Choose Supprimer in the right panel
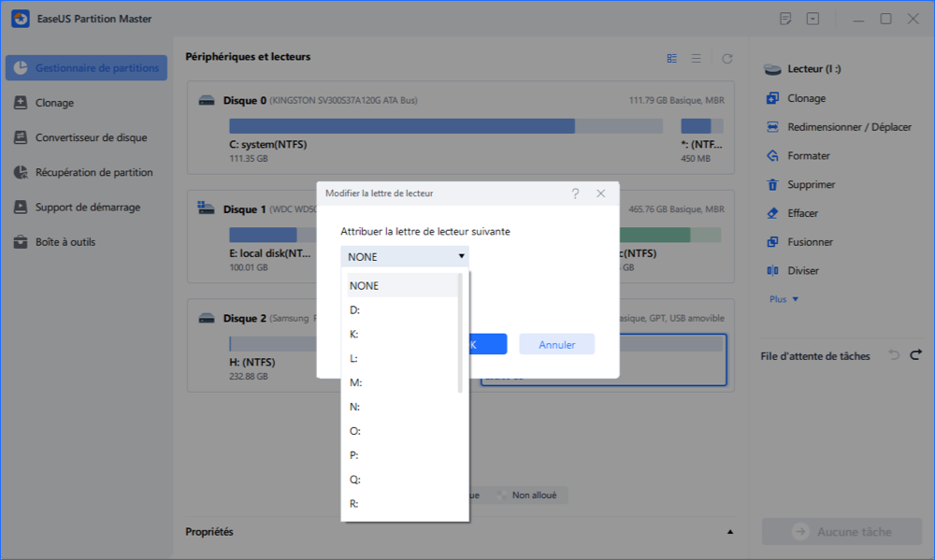 click(x=811, y=185)
